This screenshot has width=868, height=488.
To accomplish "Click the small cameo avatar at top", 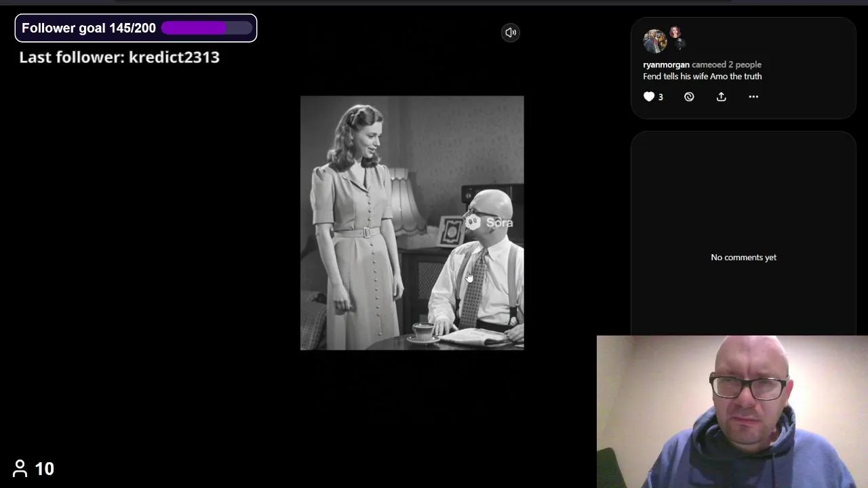I will tap(675, 32).
